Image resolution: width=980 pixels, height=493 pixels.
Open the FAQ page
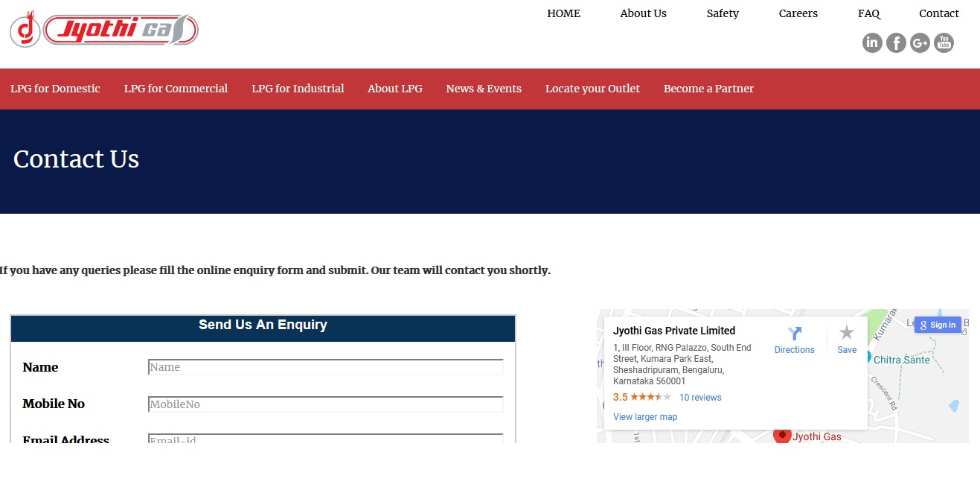(x=868, y=13)
